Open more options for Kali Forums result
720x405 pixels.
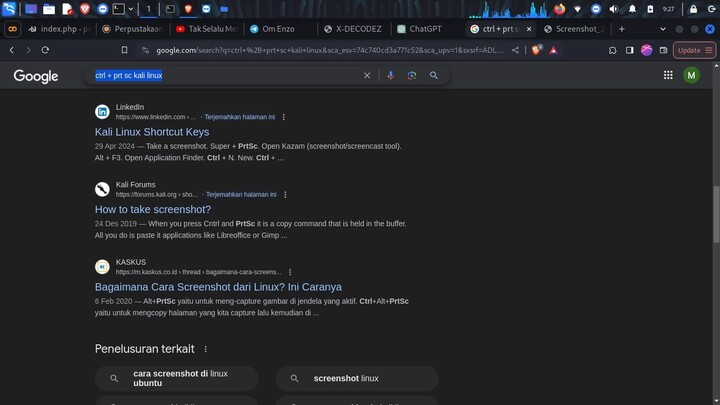pyautogui.click(x=285, y=195)
